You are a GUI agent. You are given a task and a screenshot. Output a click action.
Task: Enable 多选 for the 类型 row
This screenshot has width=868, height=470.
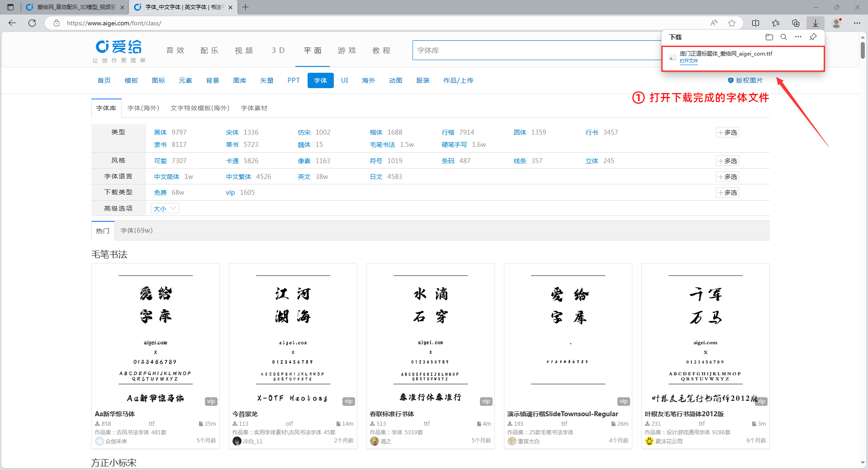click(728, 132)
